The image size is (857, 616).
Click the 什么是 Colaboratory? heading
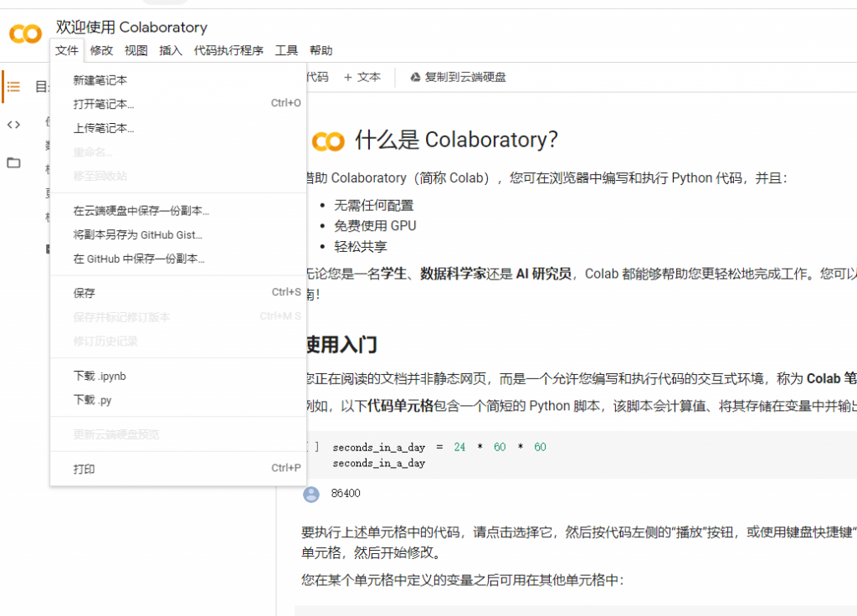coord(456,140)
